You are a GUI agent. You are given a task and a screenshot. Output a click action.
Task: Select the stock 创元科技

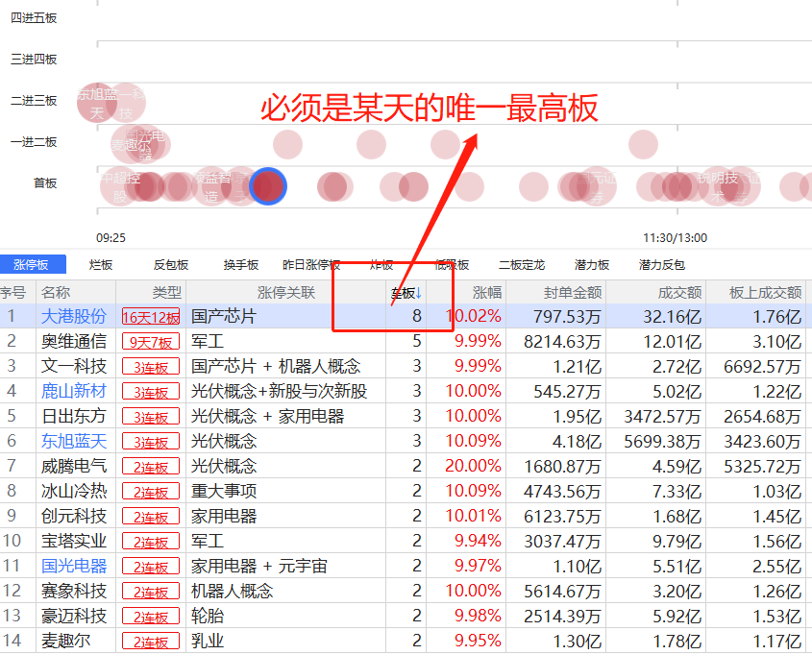74,516
